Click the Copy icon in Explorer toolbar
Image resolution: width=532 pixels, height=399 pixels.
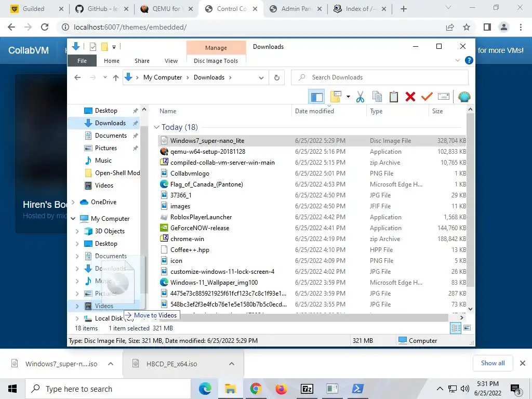click(377, 97)
